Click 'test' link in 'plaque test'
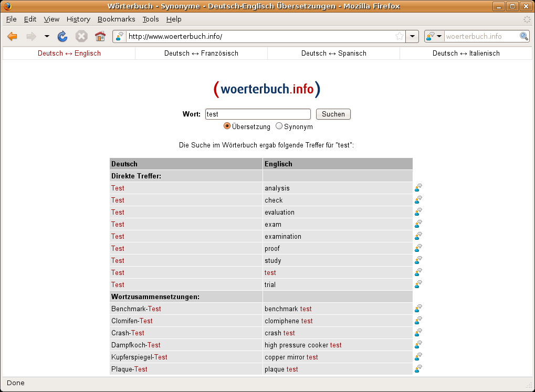The height and width of the screenshot is (392, 535). (292, 369)
